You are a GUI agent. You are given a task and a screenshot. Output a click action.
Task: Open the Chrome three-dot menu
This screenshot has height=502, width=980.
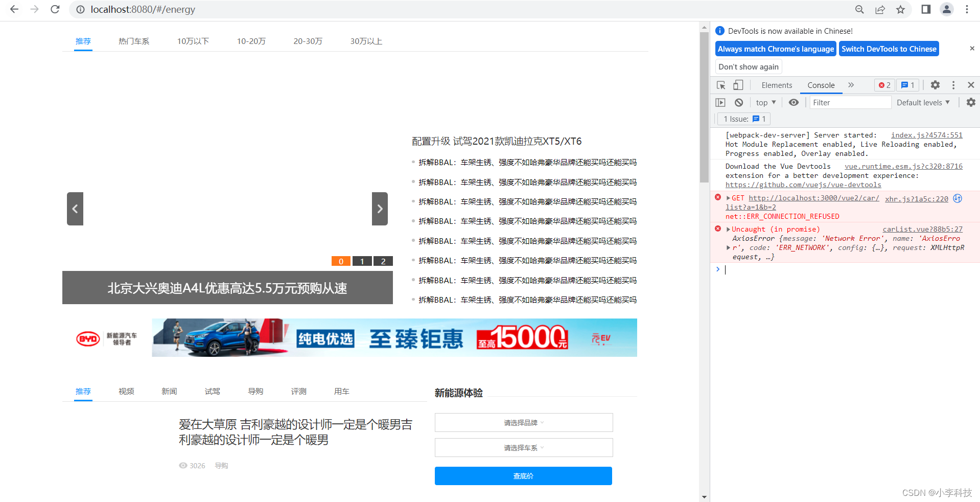[967, 9]
